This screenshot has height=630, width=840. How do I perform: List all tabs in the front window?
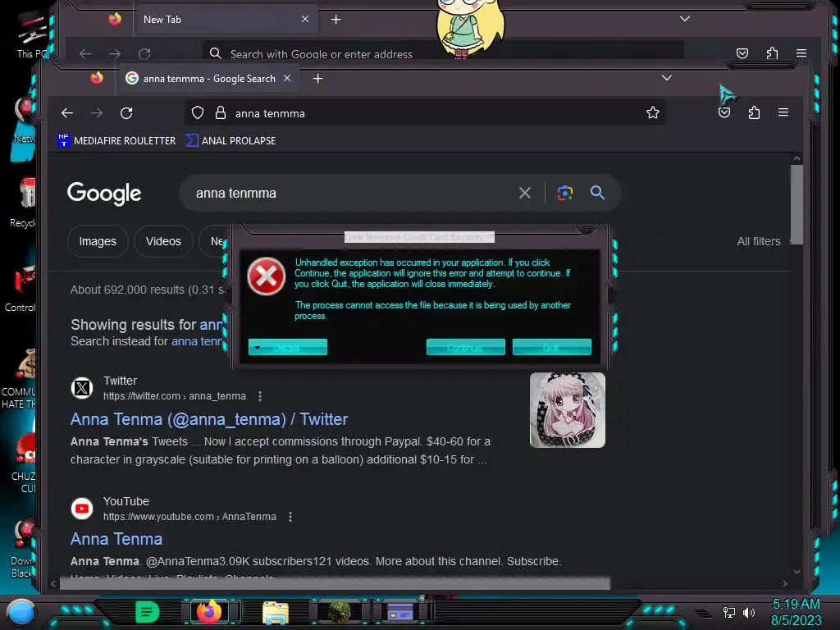click(666, 78)
